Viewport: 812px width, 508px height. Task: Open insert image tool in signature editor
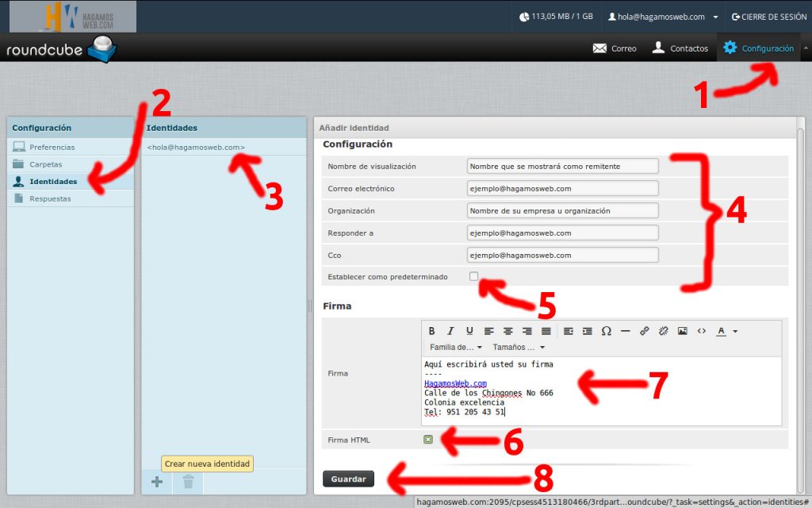coord(682,331)
